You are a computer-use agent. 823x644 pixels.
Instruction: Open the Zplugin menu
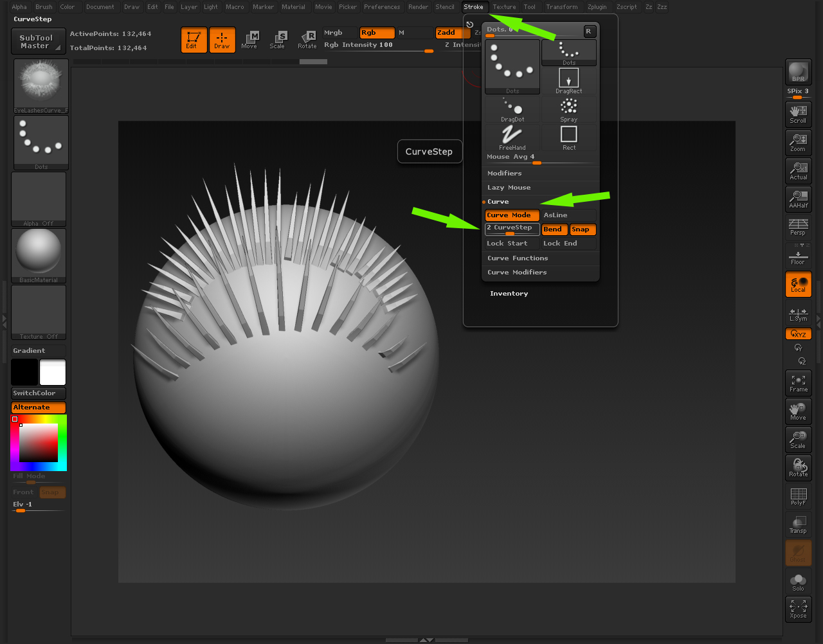coord(597,7)
